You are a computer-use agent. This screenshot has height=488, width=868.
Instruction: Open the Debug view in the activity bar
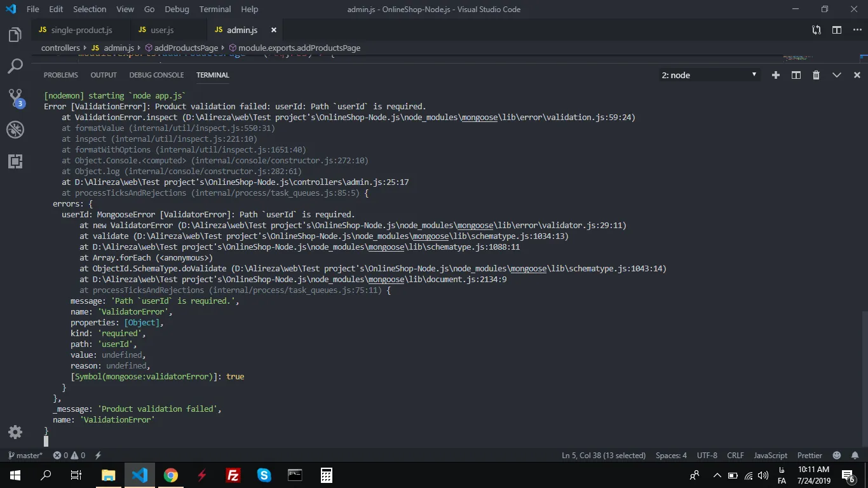15,130
